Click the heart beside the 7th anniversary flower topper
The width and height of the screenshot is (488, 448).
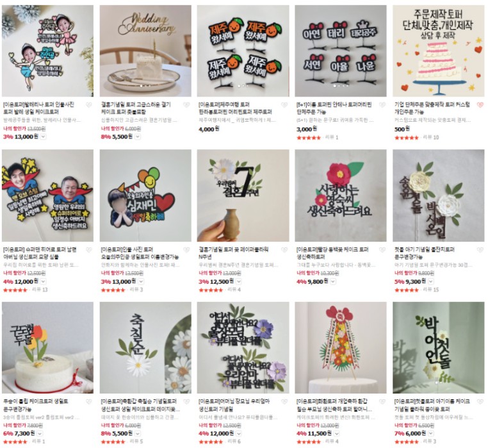[x=284, y=250]
